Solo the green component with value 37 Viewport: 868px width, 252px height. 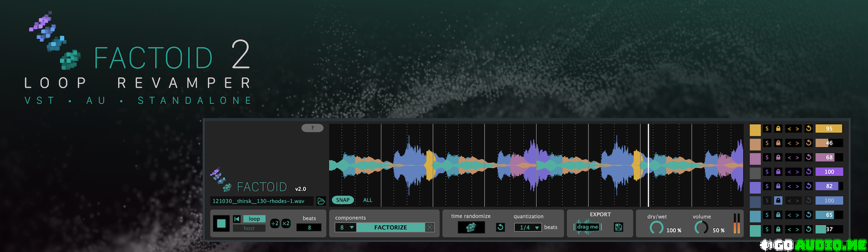pyautogui.click(x=767, y=229)
